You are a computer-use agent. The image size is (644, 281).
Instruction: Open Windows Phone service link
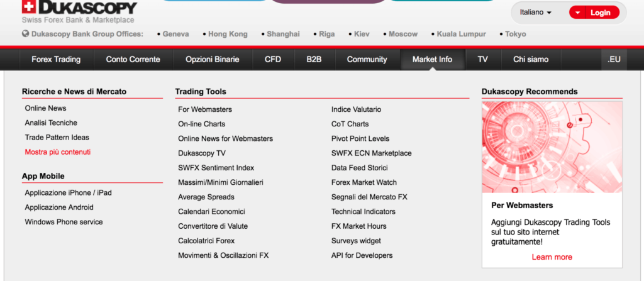pos(64,222)
